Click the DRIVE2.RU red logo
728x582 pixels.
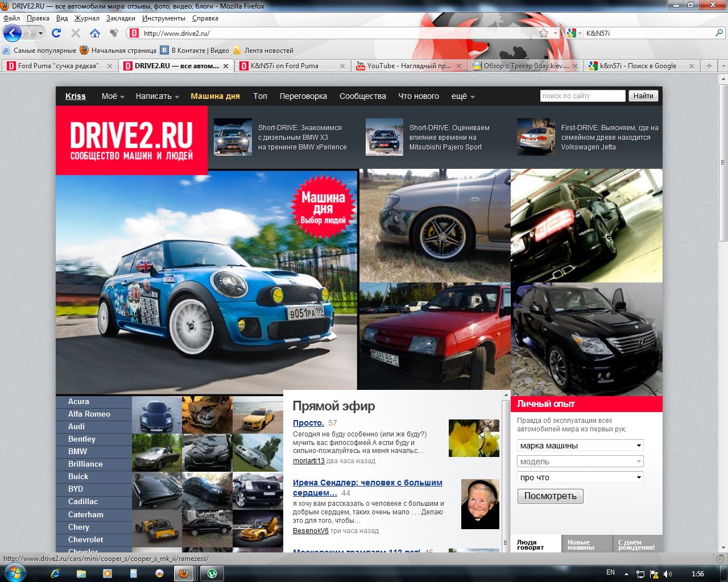click(x=132, y=140)
